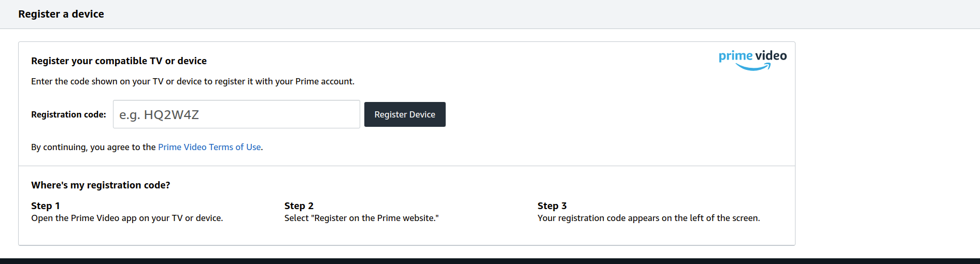This screenshot has width=980, height=264.
Task: Click the smile arrow under the Prime Video logo
Action: (x=754, y=67)
